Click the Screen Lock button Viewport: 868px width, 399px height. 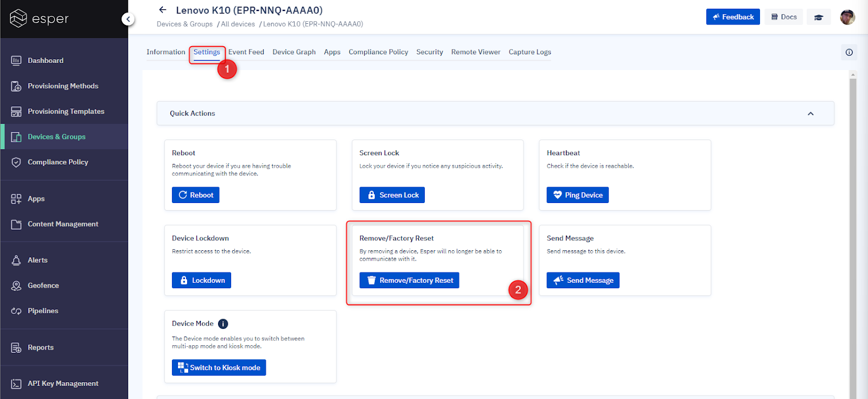click(392, 195)
